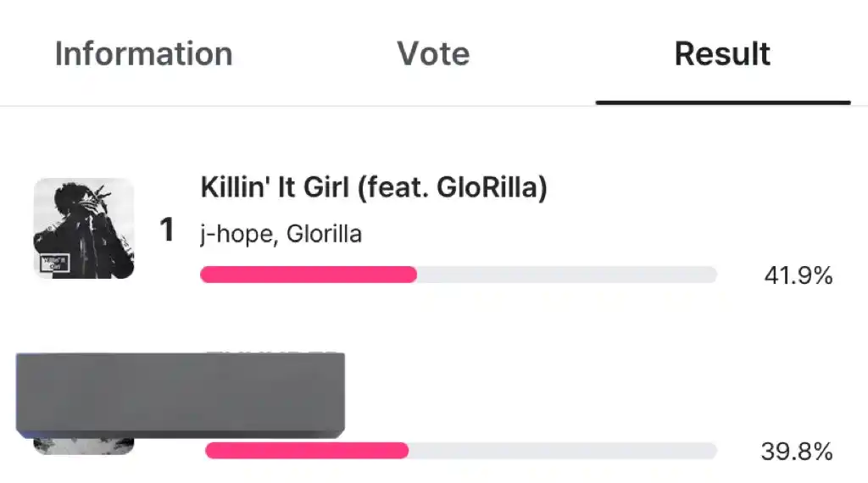
Task: Select the Result tab
Action: click(x=722, y=53)
